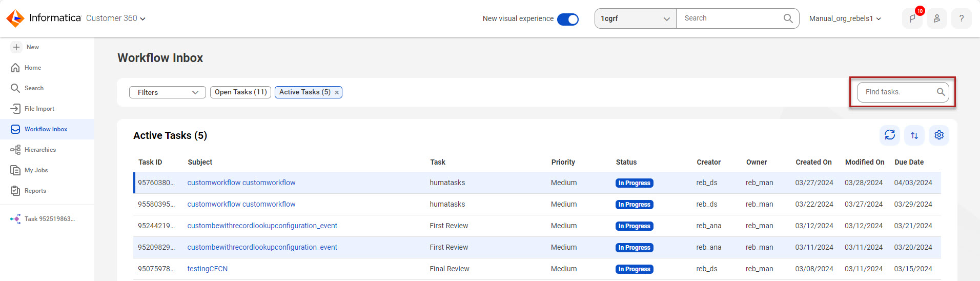Click the Informatica logo icon
980x281 pixels.
pos(15,18)
